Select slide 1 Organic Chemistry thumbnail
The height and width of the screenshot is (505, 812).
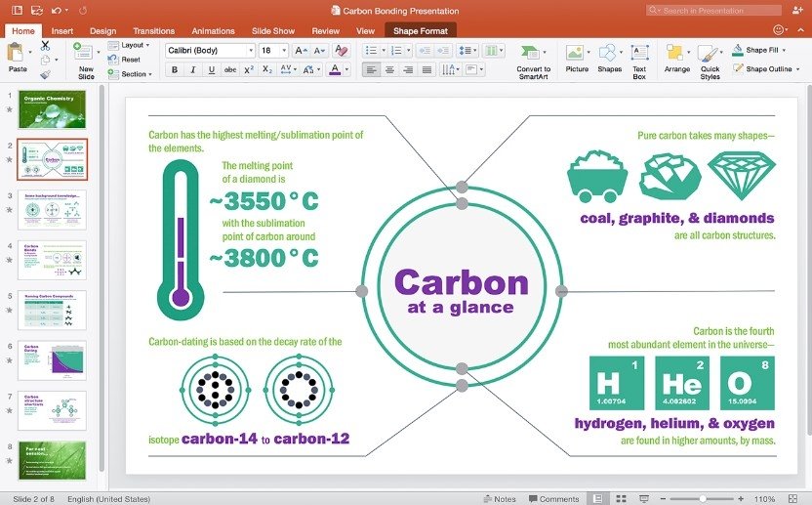click(x=52, y=109)
